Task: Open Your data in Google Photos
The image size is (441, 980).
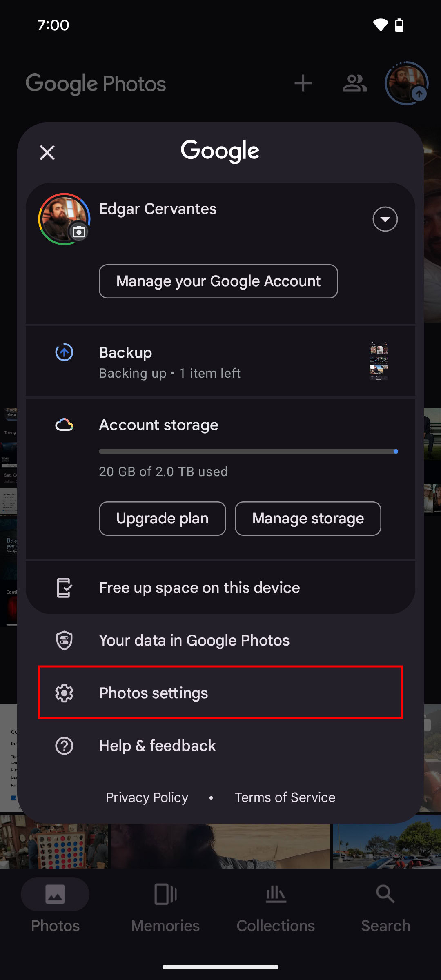Action: tap(194, 640)
